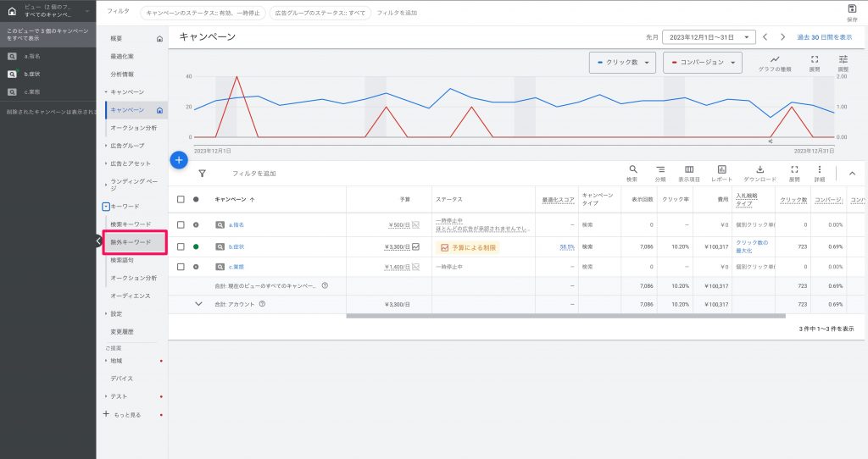Click the funnel filter icon above table

coord(202,174)
